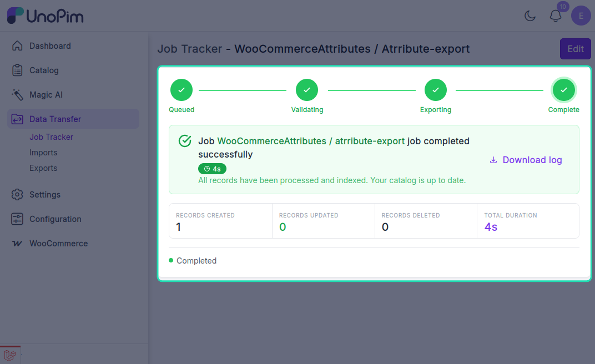Click the Dashboard home icon
The image size is (595, 364).
point(17,46)
